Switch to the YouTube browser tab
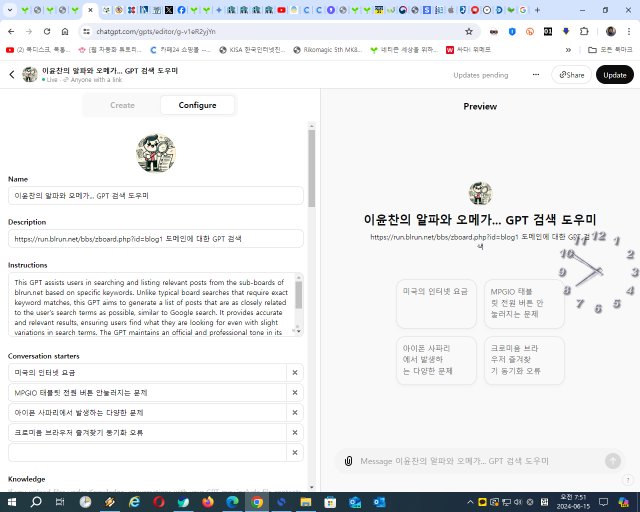640x512 pixels. pyautogui.click(x=281, y=10)
